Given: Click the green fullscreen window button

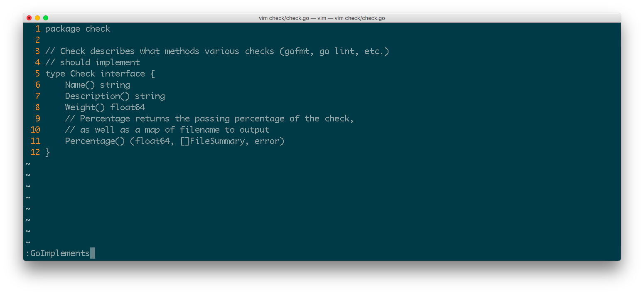Looking at the screenshot, I should [46, 18].
